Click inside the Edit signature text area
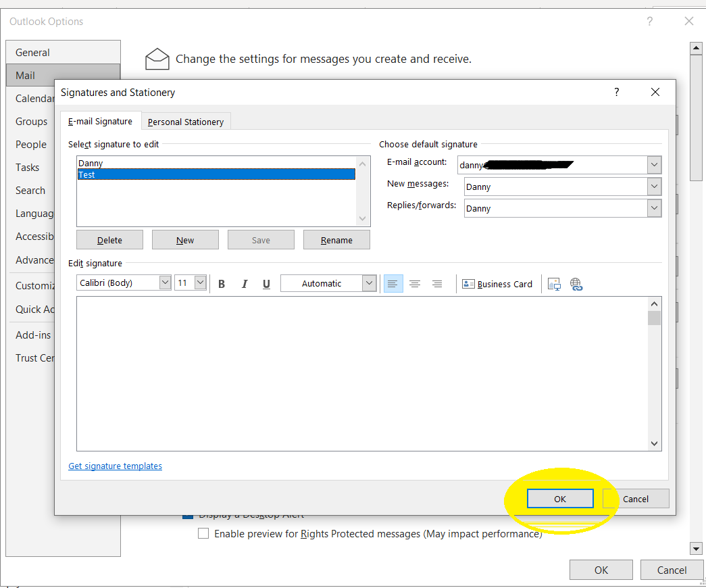This screenshot has height=588, width=706. point(362,374)
